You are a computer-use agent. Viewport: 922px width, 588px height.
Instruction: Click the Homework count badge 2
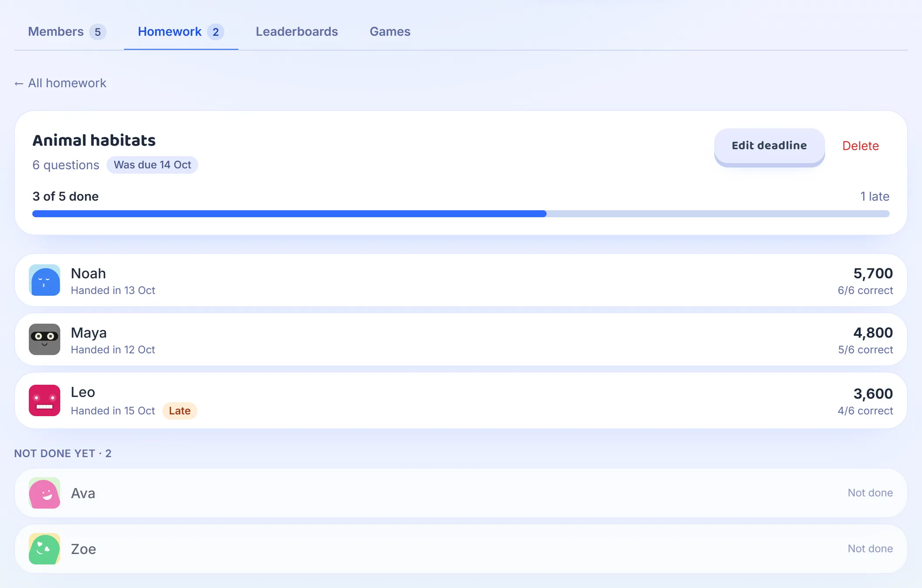click(x=216, y=32)
